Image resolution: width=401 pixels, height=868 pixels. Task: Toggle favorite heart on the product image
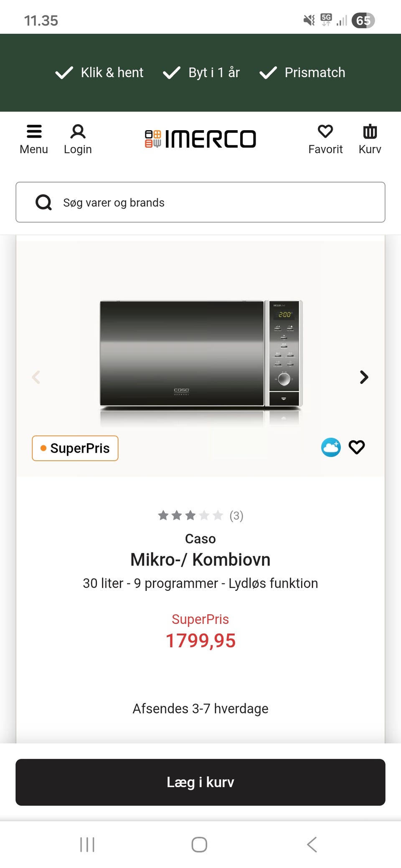(x=357, y=447)
